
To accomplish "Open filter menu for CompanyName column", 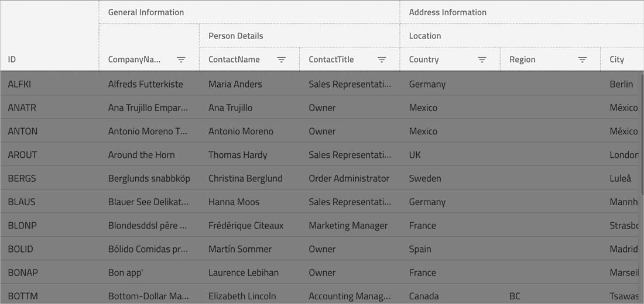I will click(181, 60).
